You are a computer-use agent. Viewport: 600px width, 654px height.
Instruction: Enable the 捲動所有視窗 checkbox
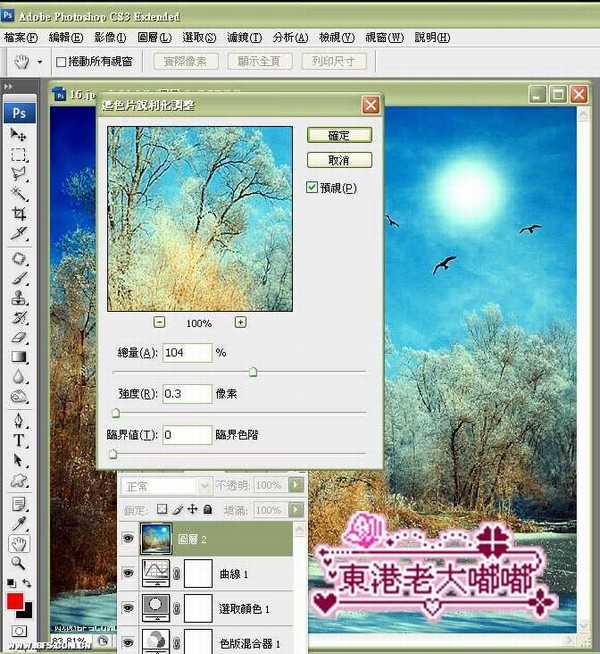pyautogui.click(x=61, y=62)
